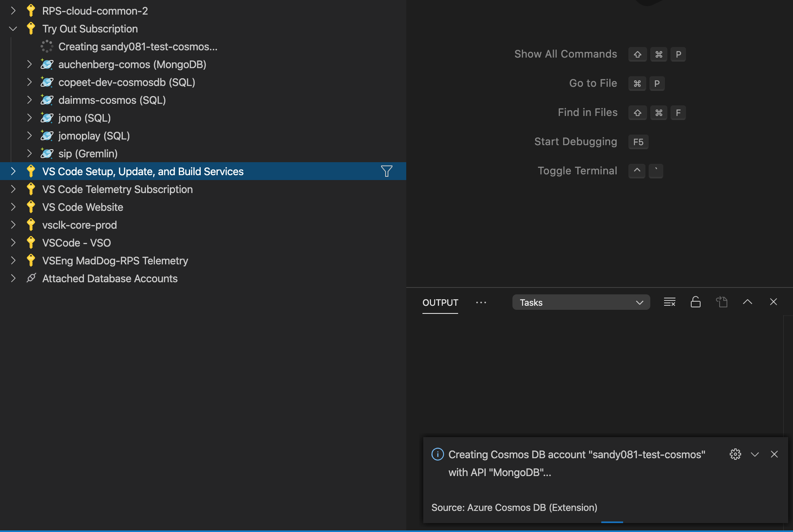Click the key icon next to VS Code Website
The height and width of the screenshot is (532, 793).
pos(30,207)
